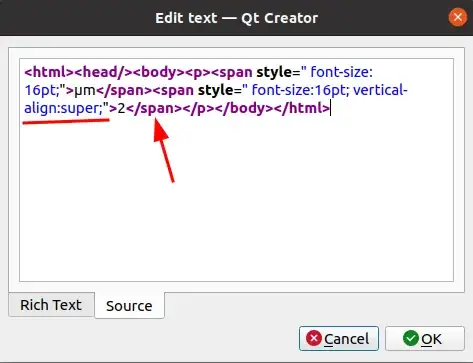The height and width of the screenshot is (363, 473).
Task: Click the 'align:super;' text in the source
Action: (64, 108)
